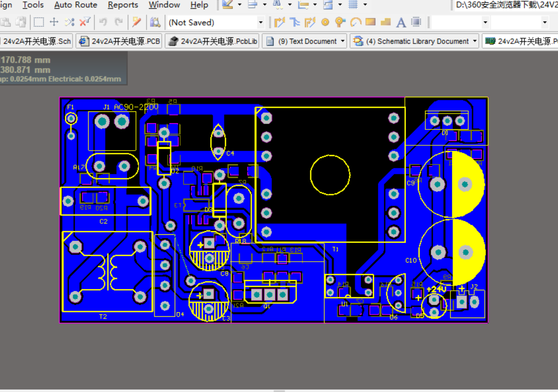Select the Interactive Routing tool icon
Screen dimensions: 558x392
coord(279,22)
